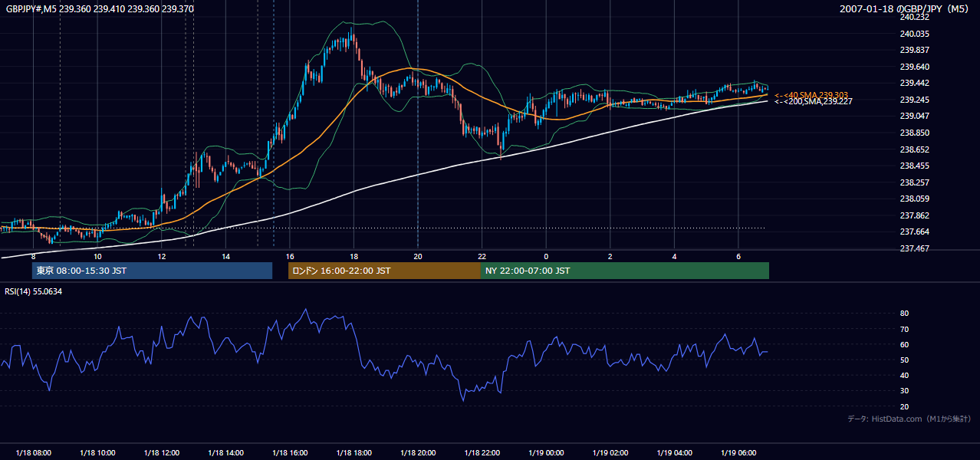Viewport: 980px width, 460px height.
Task: Click price axis label 239.837
Action: coord(915,50)
